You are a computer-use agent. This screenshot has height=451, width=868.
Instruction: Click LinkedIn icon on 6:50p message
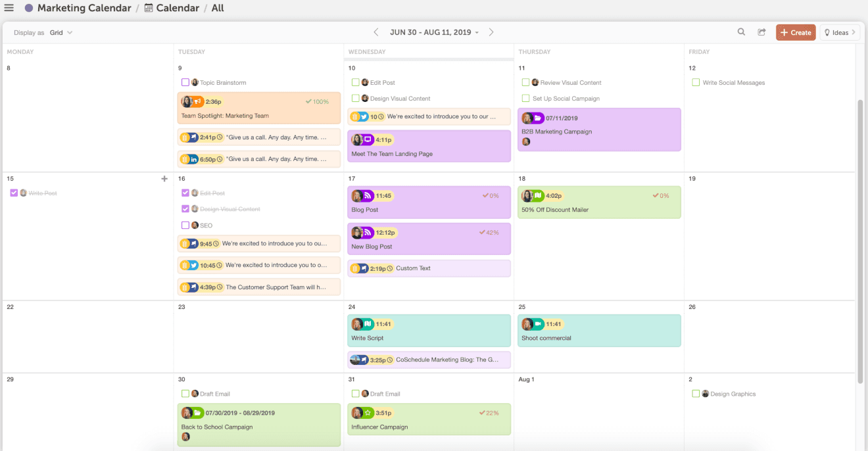click(x=193, y=159)
